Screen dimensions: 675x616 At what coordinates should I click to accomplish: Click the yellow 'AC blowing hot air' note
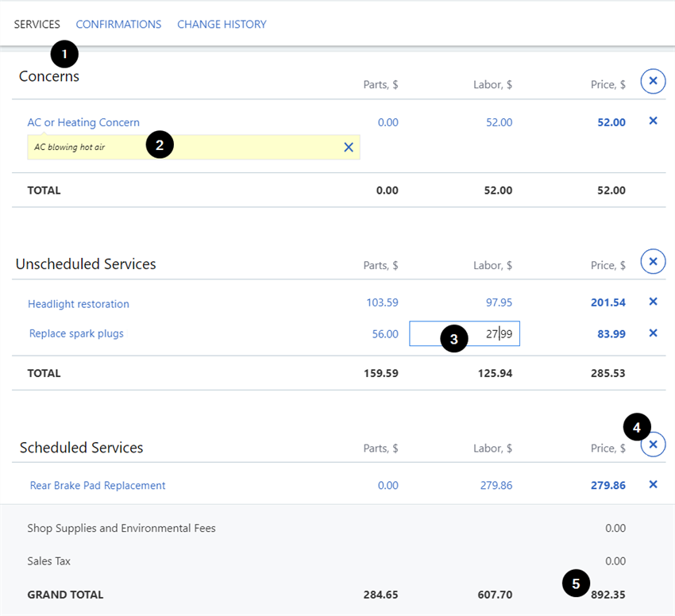pos(95,147)
